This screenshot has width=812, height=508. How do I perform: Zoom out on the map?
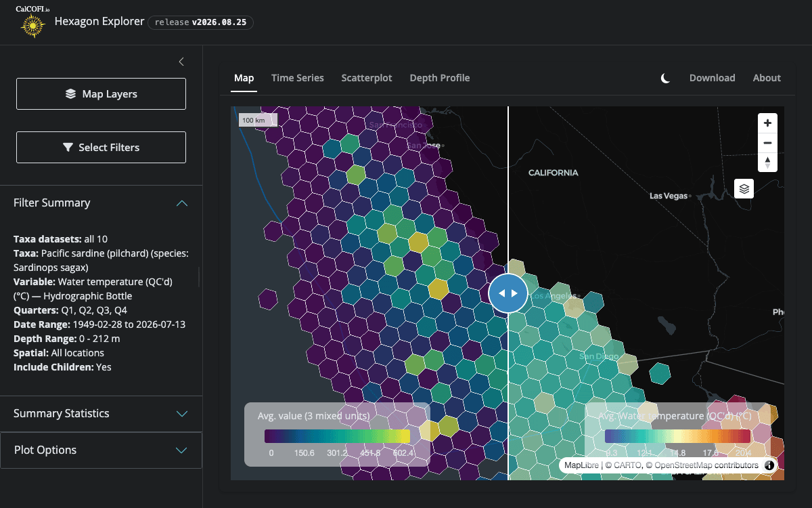[x=767, y=143]
